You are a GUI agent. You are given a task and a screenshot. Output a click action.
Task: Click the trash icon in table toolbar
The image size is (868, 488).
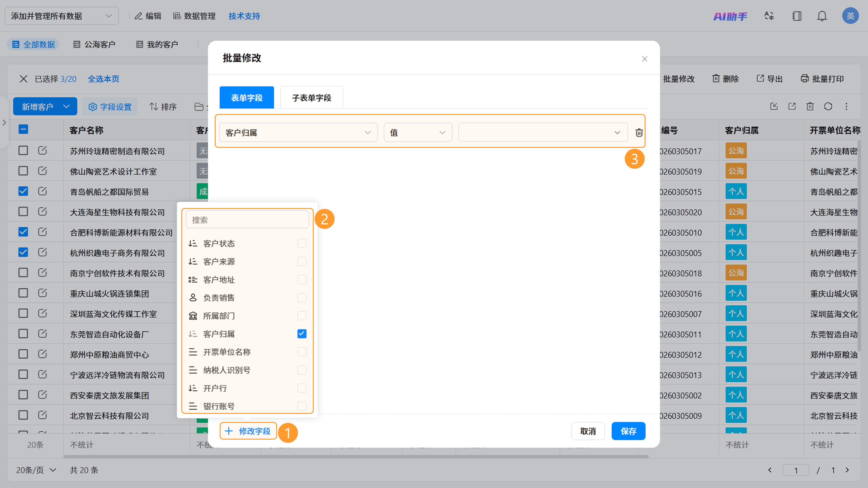[810, 107]
